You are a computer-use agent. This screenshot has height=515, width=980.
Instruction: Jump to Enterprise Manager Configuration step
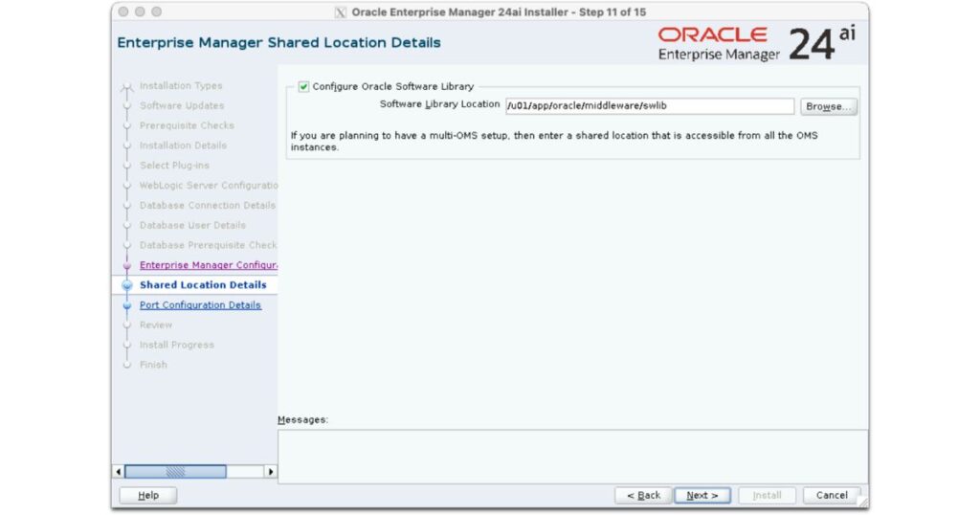(x=209, y=265)
